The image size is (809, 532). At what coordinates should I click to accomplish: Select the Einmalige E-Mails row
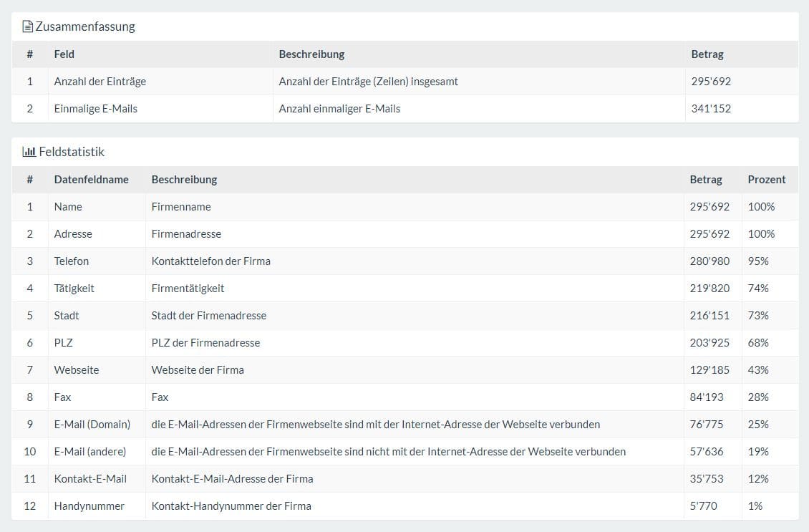click(x=95, y=109)
